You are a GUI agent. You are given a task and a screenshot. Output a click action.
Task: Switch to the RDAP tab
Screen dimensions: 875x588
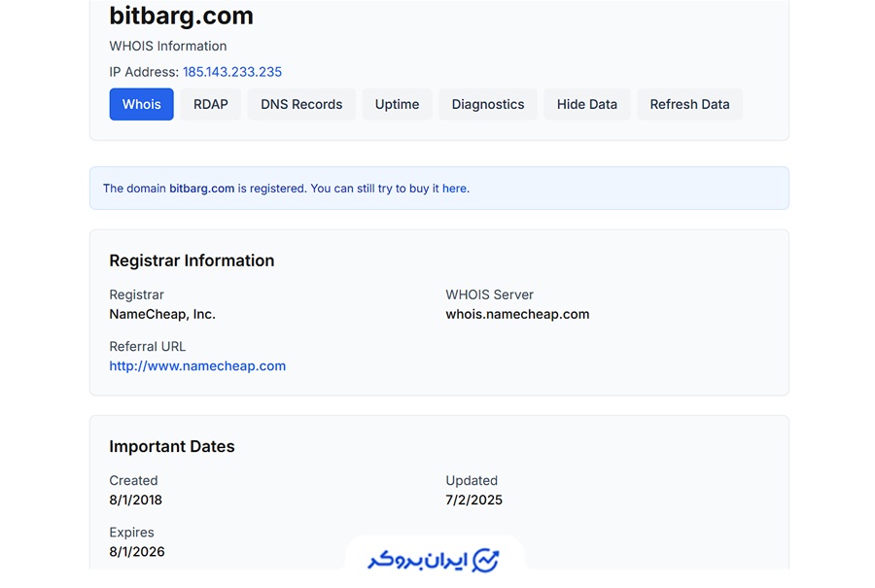(210, 104)
